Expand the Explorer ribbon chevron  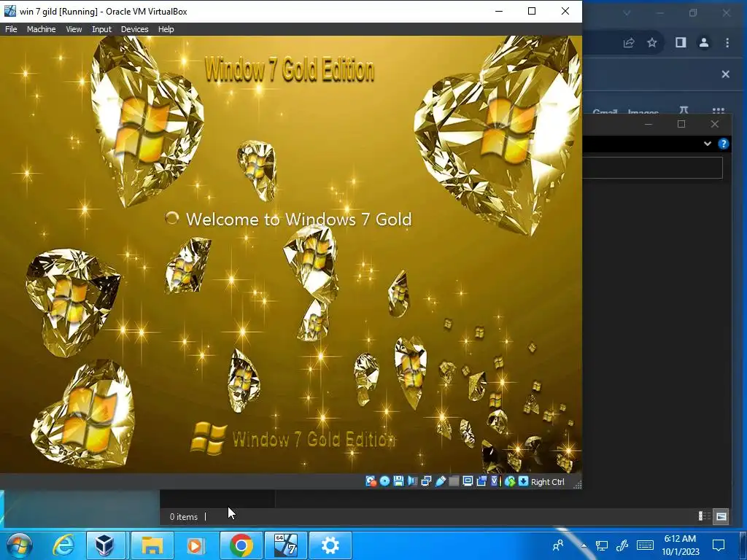[708, 144]
